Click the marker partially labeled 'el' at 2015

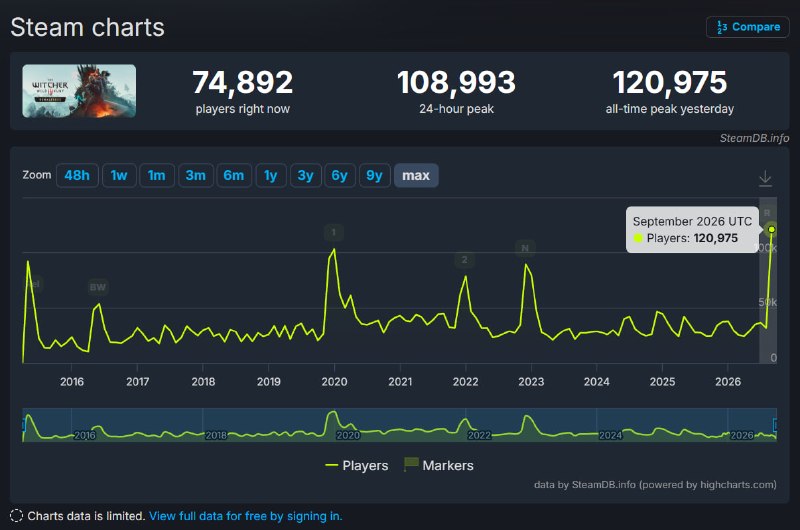pyautogui.click(x=35, y=284)
